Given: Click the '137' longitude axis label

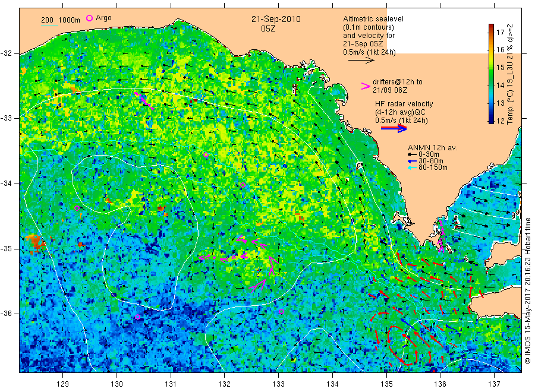Looking at the screenshot, I should point(494,384).
